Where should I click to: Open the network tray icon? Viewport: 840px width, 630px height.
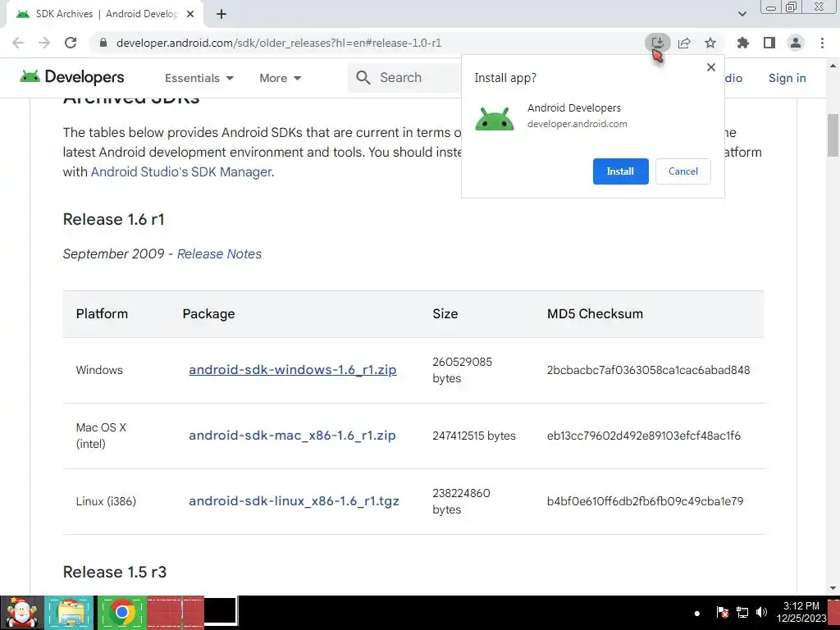pyautogui.click(x=742, y=612)
